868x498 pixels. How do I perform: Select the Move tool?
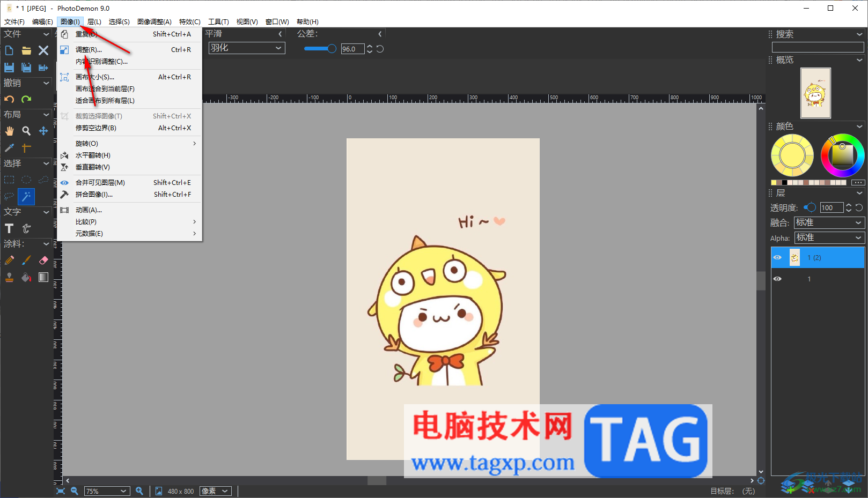(x=43, y=131)
